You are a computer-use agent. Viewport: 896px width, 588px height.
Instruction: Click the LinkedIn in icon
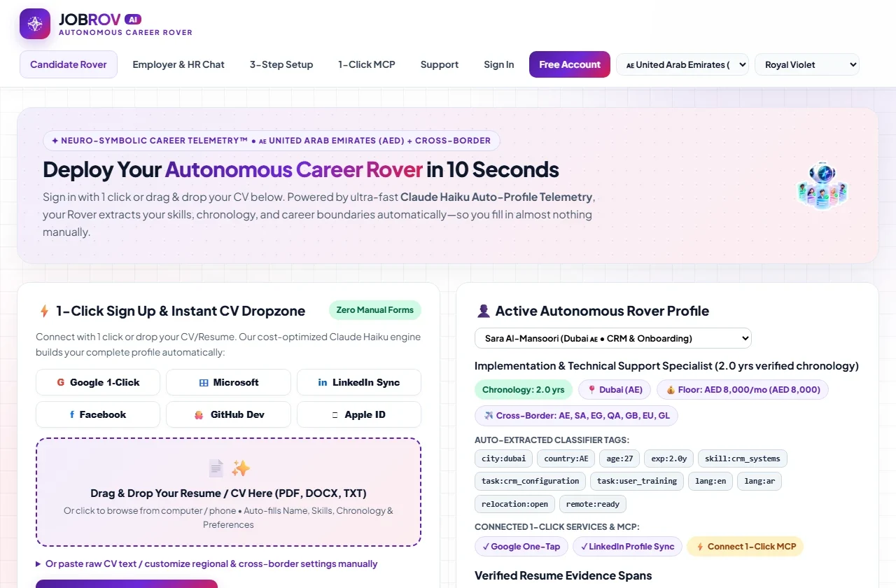[323, 382]
